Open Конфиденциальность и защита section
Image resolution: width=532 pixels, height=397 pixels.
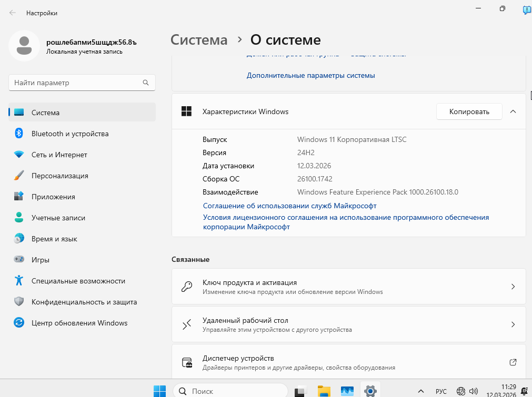coord(84,302)
